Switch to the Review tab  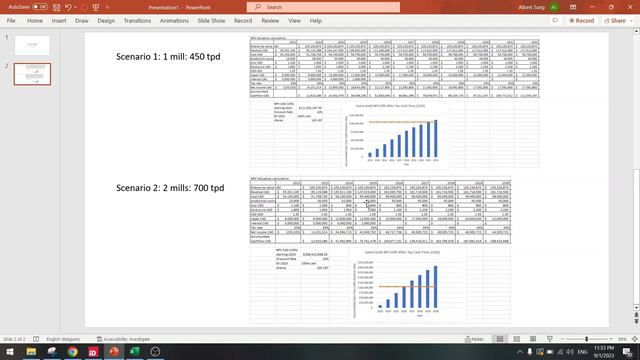270,20
